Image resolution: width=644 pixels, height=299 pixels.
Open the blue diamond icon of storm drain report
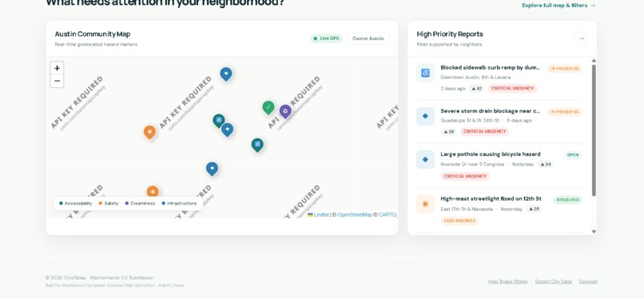(425, 116)
